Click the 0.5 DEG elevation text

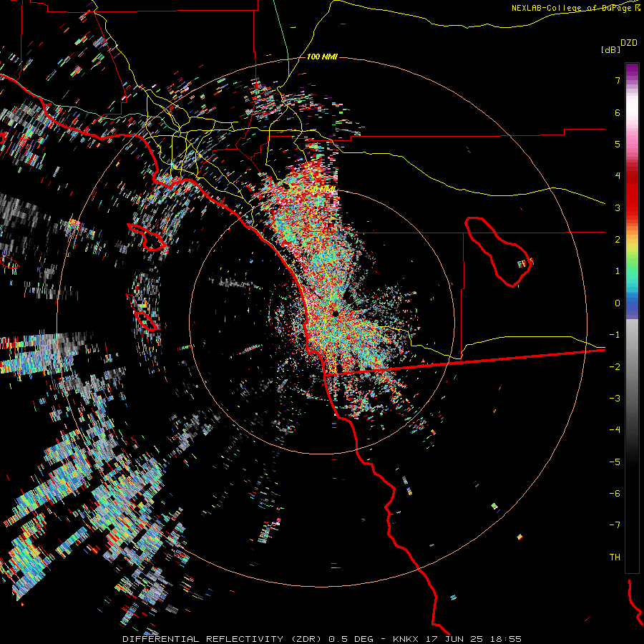[351, 639]
